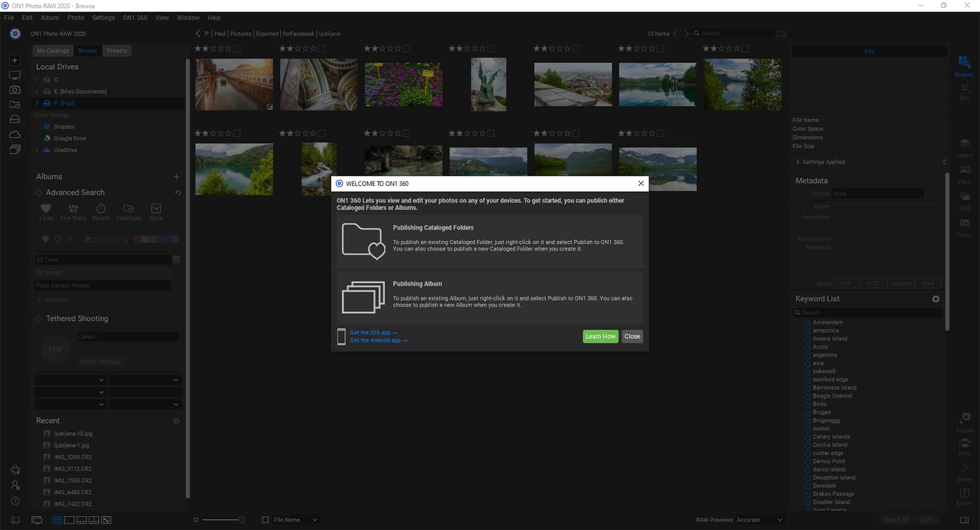The height and width of the screenshot is (530, 980).
Task: Select the desktop monitor icon in left sidebar
Action: 15,75
